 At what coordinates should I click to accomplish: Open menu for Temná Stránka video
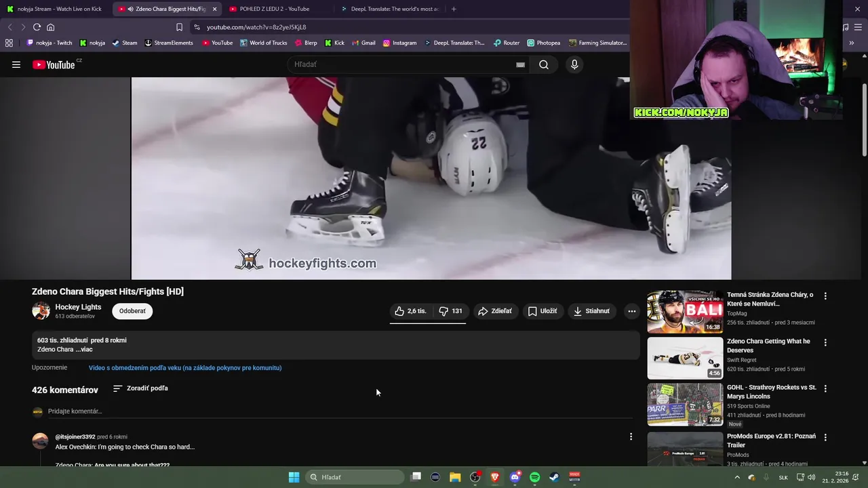[x=825, y=296]
